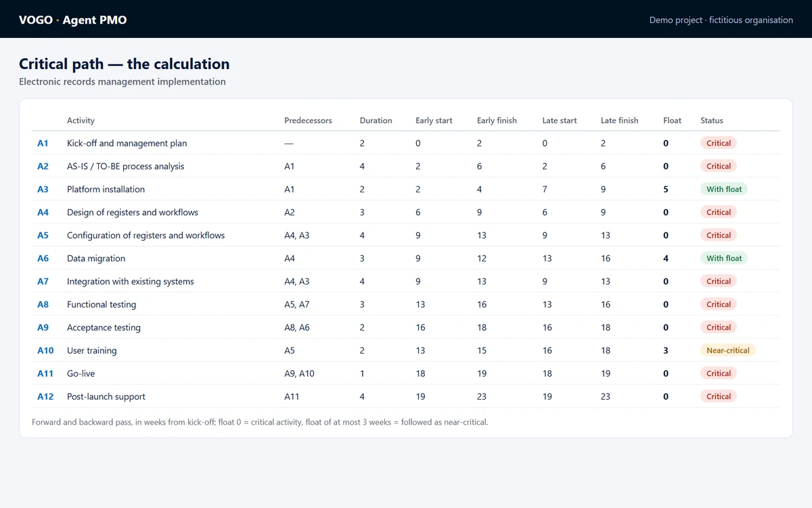The width and height of the screenshot is (812, 508).
Task: Select the Late start column header
Action: click(x=560, y=121)
